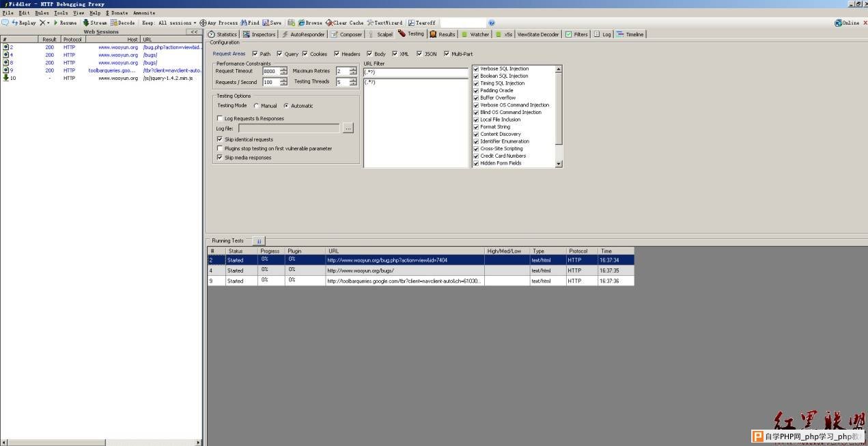This screenshot has height=446, width=868.
Task: Select session 10 jquery-1.4.2.min.js row
Action: point(102,78)
